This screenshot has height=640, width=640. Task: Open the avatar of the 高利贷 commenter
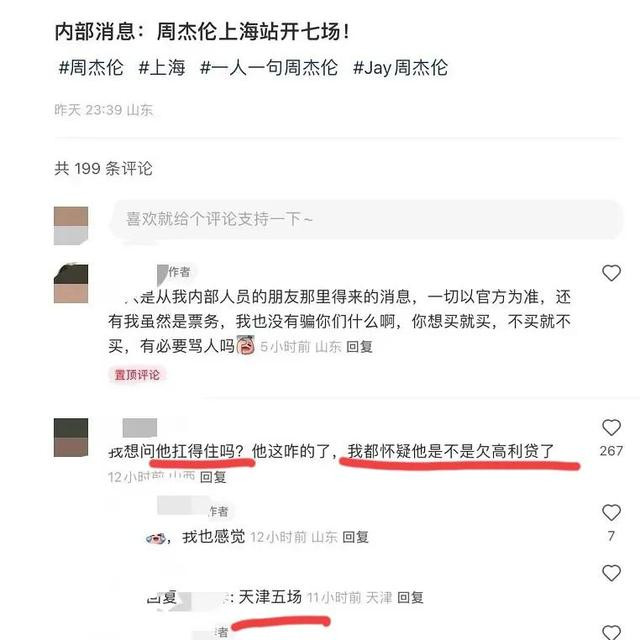pos(71,437)
